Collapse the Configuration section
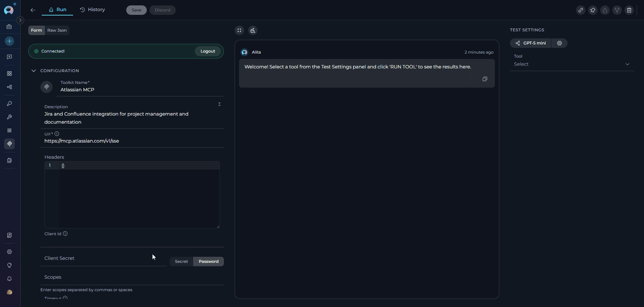 [x=34, y=71]
